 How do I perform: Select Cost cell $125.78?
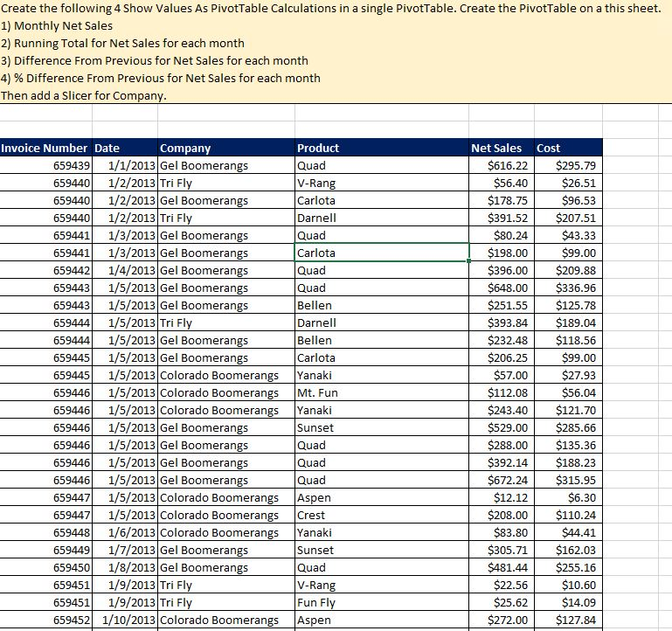(x=568, y=306)
